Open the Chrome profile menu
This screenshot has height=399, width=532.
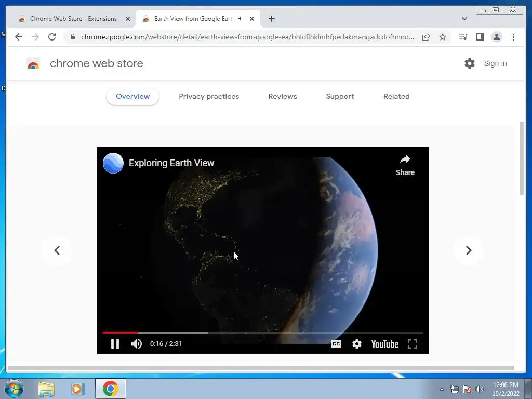[x=496, y=37]
